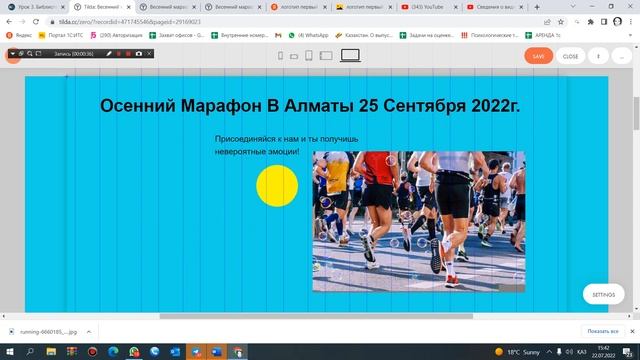Screen dimensions: 640x360
Task: Open the АРЕНДА bookmark
Action: [543, 36]
